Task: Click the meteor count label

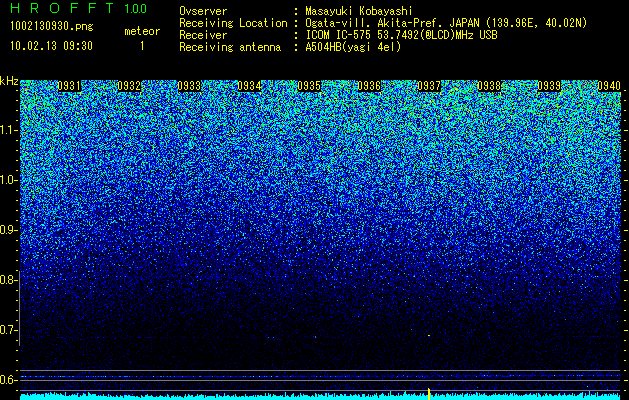Action: click(x=142, y=31)
